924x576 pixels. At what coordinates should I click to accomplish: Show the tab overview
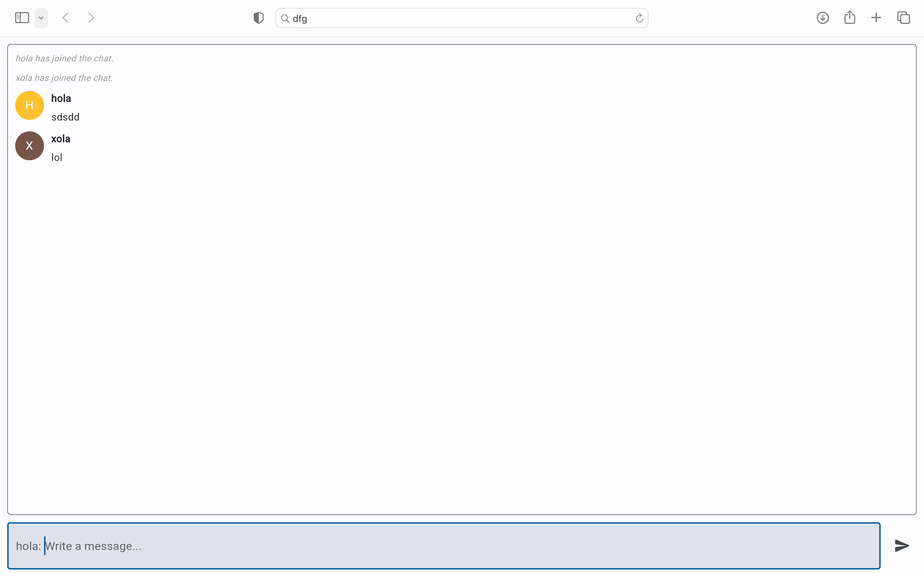pyautogui.click(x=903, y=18)
